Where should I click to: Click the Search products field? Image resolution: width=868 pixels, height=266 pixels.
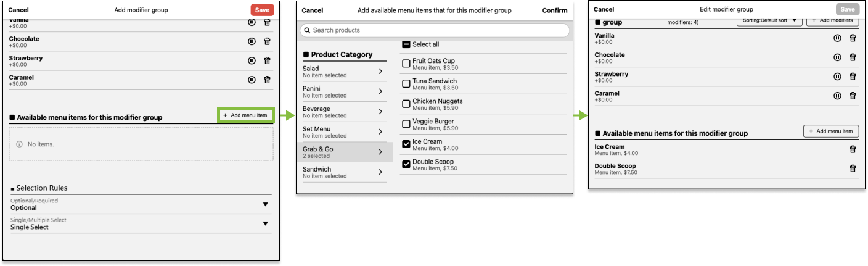[434, 30]
